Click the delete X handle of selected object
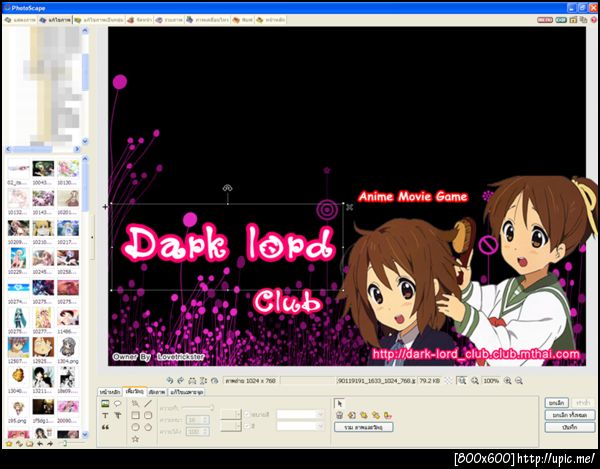 click(x=349, y=207)
